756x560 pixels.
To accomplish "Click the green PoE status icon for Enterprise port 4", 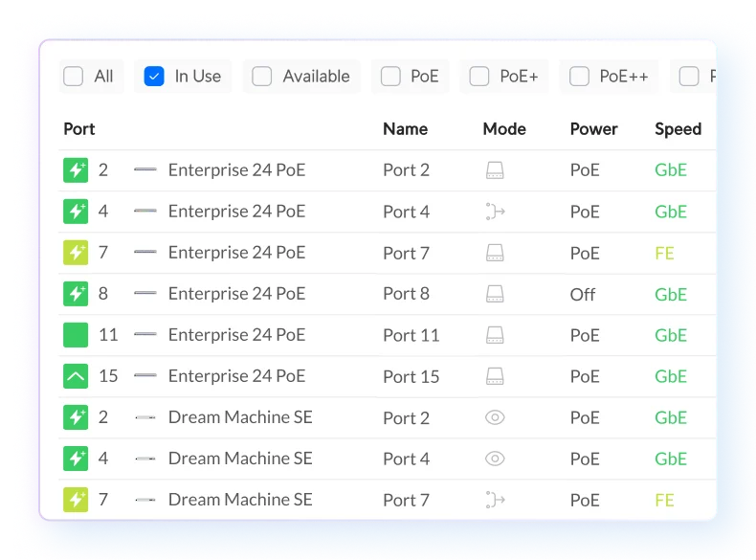I will pos(76,212).
